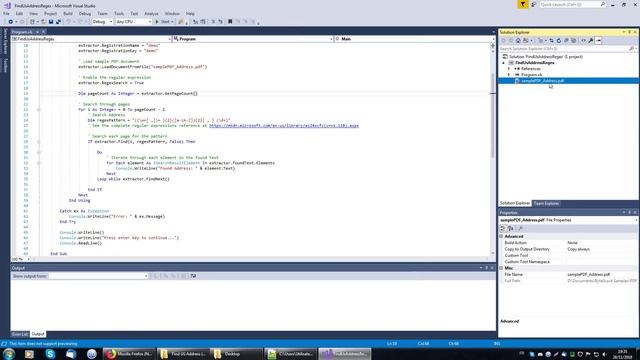Click the Save All icon in toolbar
This screenshot has width=640, height=360.
(58, 22)
